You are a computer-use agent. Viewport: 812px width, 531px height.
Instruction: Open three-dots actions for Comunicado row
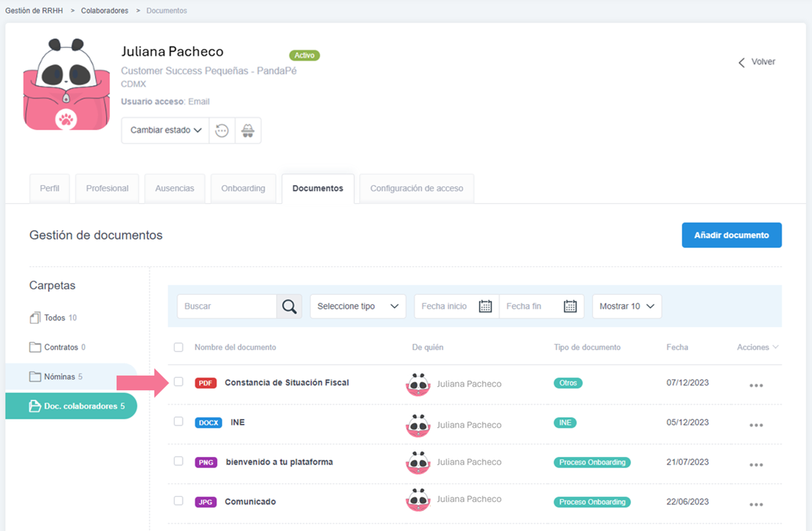click(755, 505)
